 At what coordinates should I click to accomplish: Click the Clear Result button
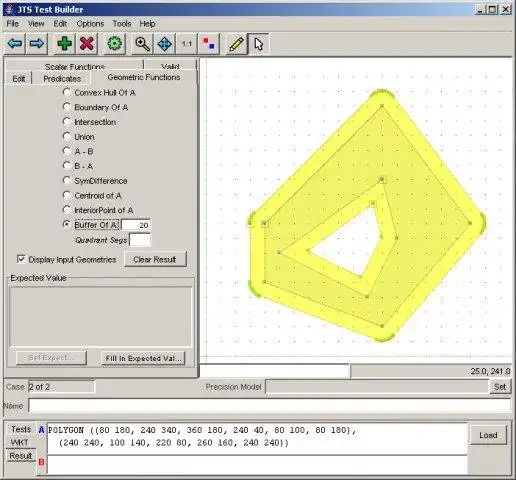(155, 259)
